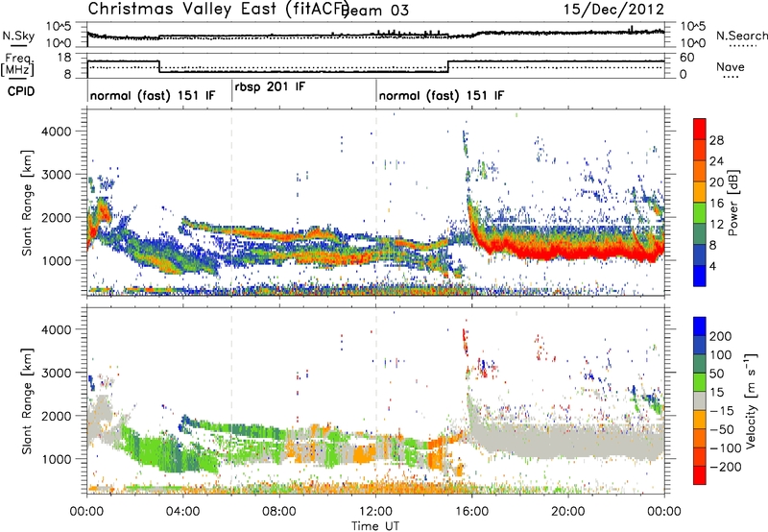The width and height of the screenshot is (768, 532).
Task: Click the 10^0 tick beside N.Sky
Action: point(59,43)
